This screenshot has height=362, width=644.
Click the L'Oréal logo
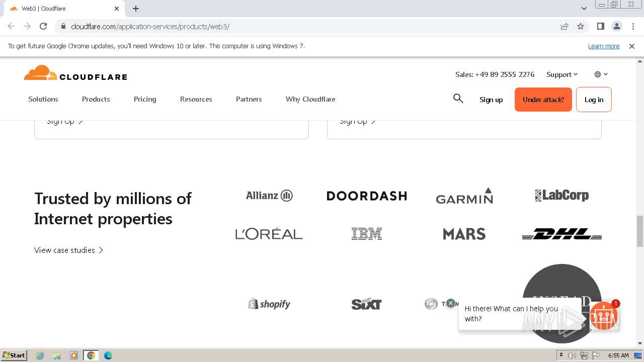(269, 234)
